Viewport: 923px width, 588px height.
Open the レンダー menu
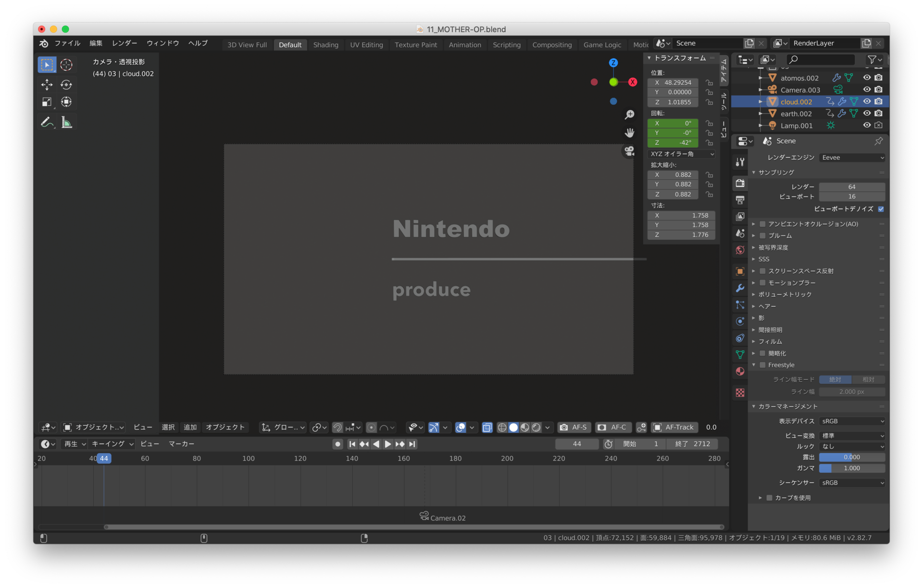pyautogui.click(x=125, y=43)
